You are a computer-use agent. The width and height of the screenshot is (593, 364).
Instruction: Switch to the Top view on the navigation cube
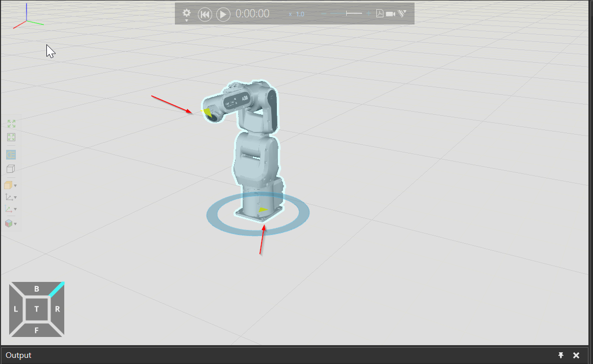pyautogui.click(x=36, y=309)
